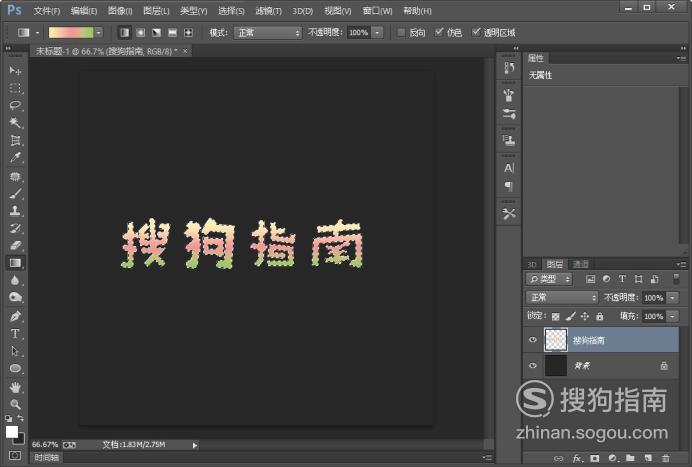Open the 窗口 menu
This screenshot has width=692, height=467.
[x=377, y=11]
